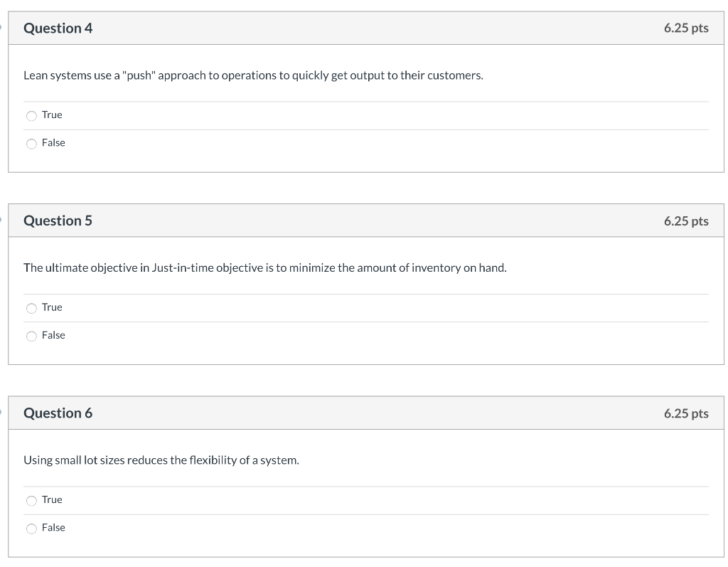Click the 6.25 pts label on Question 6
Image resolution: width=728 pixels, height=567 pixels.
[685, 413]
